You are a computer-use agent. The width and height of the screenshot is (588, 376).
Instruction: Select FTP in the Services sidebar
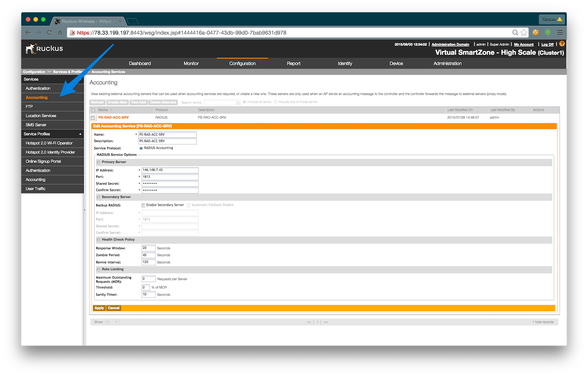click(x=53, y=107)
